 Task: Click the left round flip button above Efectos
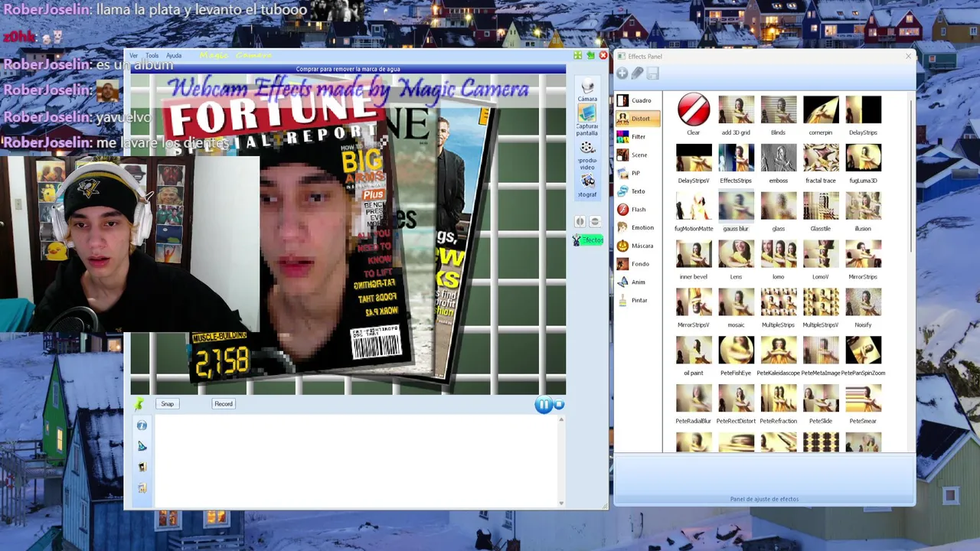[x=580, y=222]
